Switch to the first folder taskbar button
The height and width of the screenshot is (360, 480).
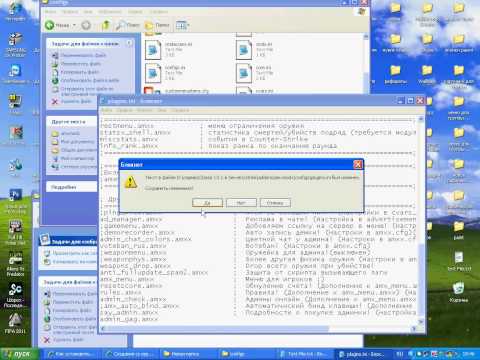[x=187, y=354]
